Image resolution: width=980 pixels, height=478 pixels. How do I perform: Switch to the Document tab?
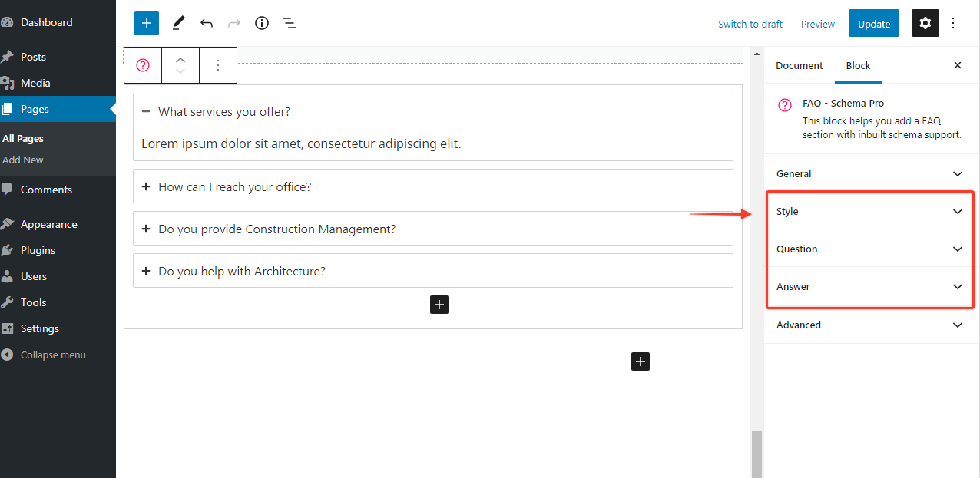799,65
